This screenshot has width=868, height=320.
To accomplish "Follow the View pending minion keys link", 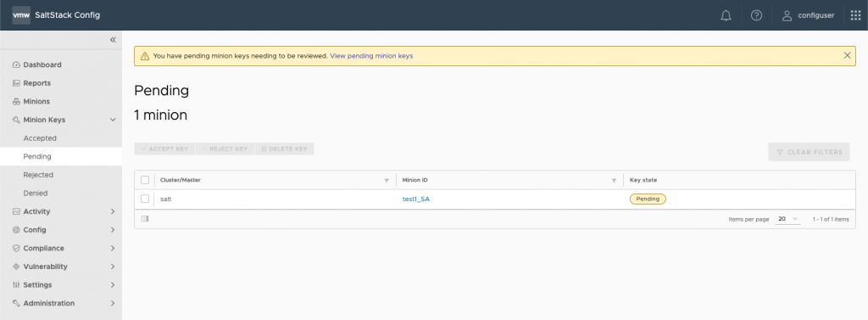I will tap(371, 56).
